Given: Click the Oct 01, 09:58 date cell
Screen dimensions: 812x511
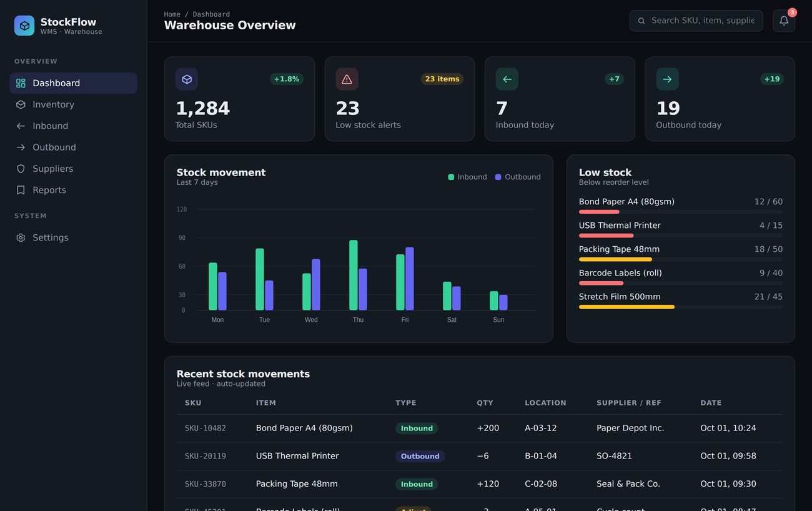Looking at the screenshot, I should 728,456.
